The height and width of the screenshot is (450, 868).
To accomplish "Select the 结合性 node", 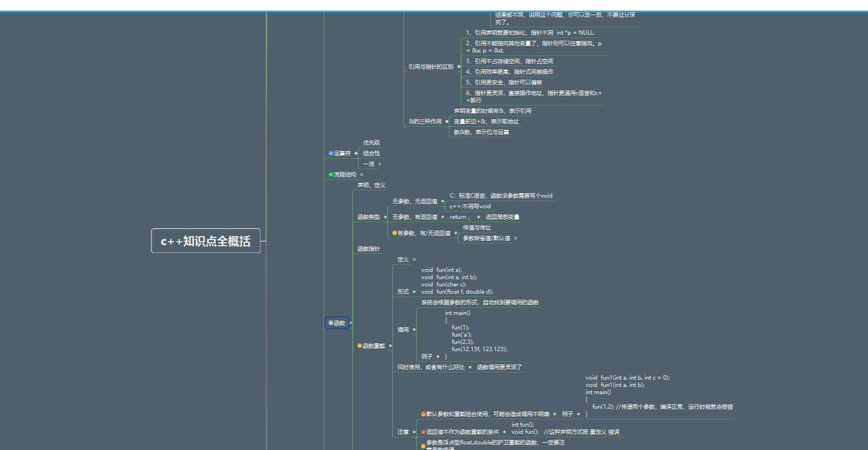I will tap(371, 153).
